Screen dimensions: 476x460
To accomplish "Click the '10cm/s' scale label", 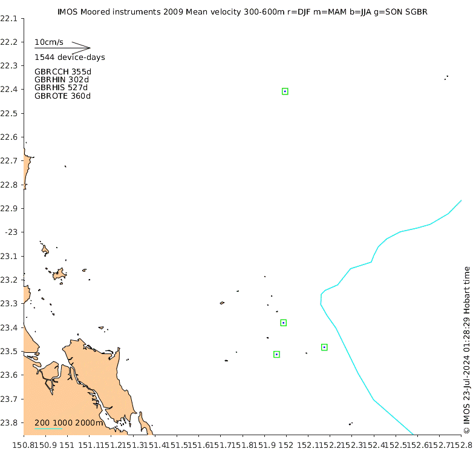I will click(x=49, y=42).
